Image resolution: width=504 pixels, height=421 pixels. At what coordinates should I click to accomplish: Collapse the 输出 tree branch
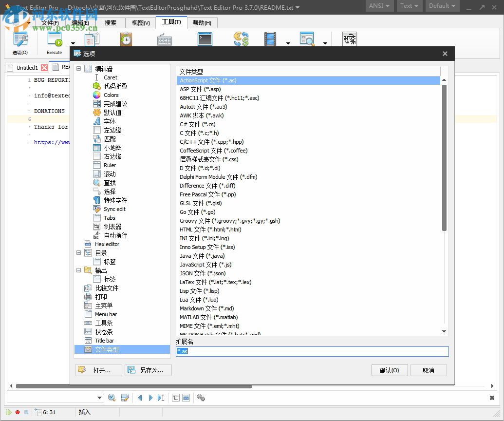(x=79, y=270)
